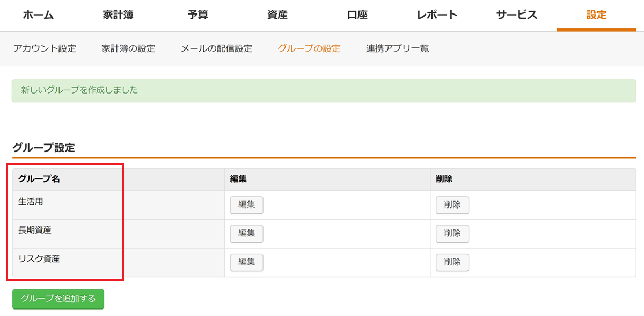Open the 口座 tab
This screenshot has width=644, height=316.
pyautogui.click(x=357, y=15)
